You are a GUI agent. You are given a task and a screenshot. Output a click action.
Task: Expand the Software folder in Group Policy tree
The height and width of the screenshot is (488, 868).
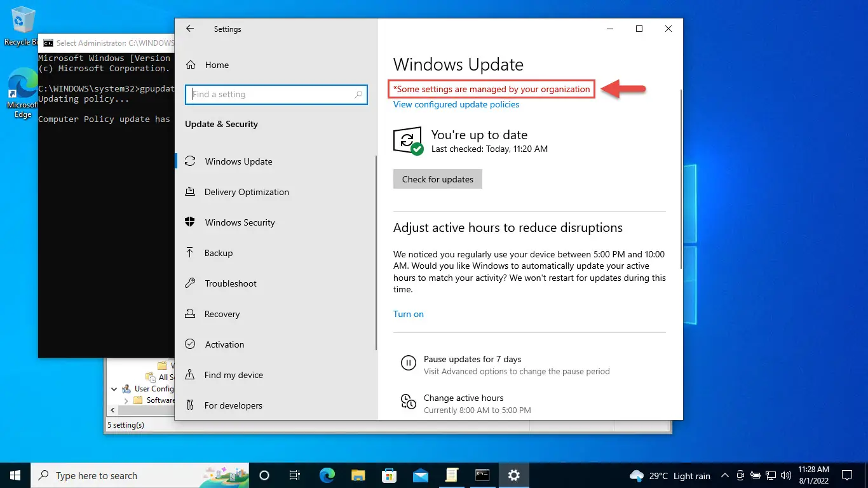[x=126, y=400]
